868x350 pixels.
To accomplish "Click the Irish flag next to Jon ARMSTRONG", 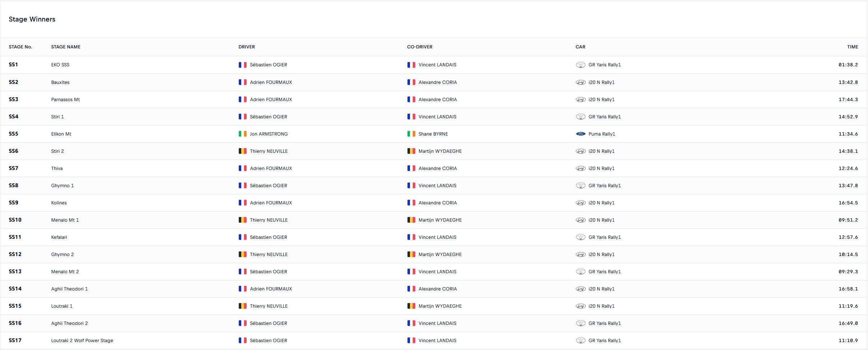I will pyautogui.click(x=243, y=134).
